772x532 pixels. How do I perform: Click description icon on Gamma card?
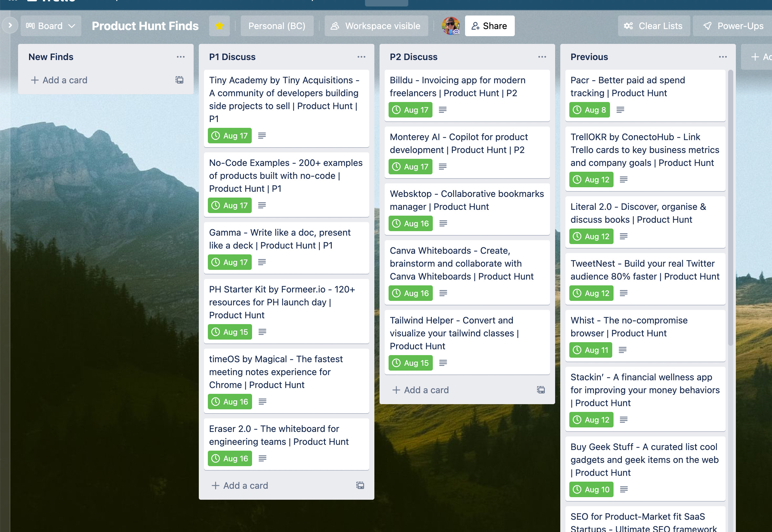coord(262,262)
